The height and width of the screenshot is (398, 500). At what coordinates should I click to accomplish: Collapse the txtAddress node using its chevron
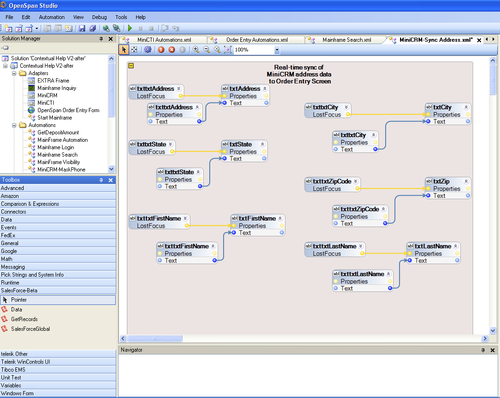(265, 89)
